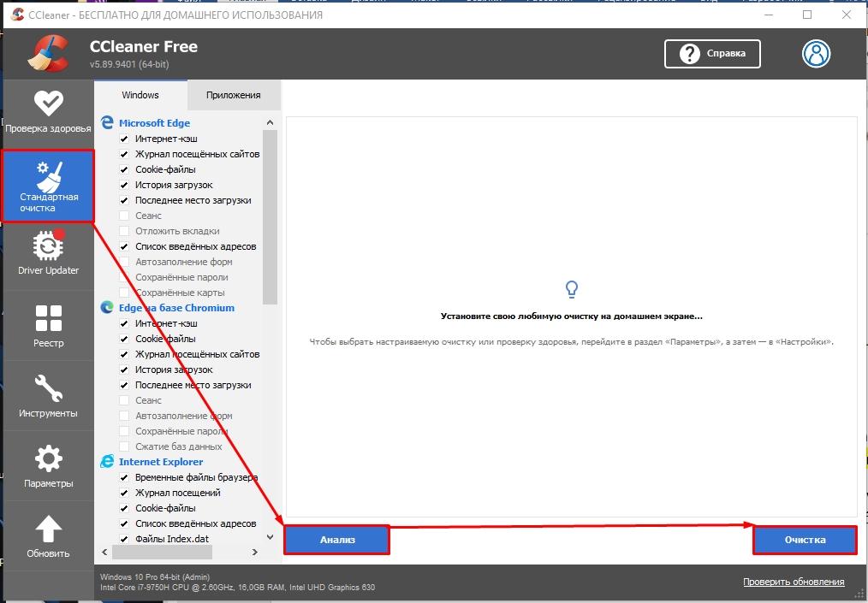Click the Internet Explorer section icon

(107, 461)
